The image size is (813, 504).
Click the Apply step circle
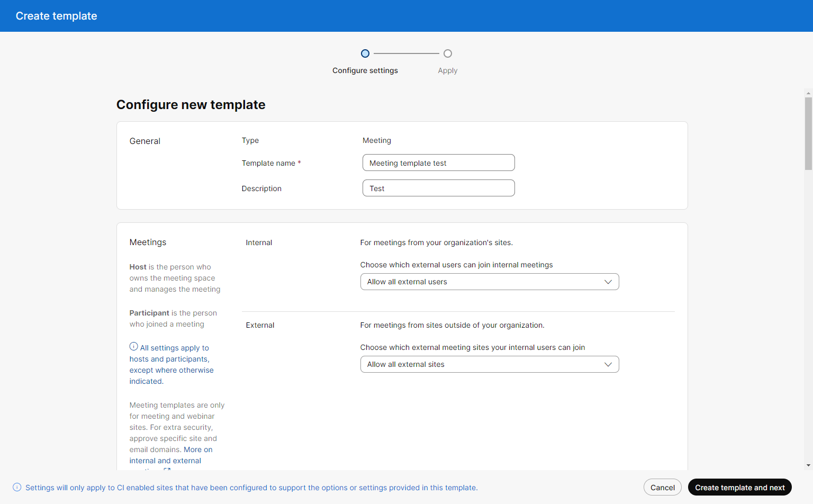tap(448, 53)
